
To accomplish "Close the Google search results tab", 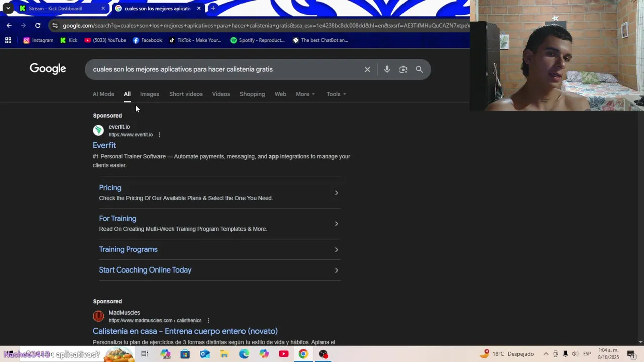I will [x=199, y=8].
